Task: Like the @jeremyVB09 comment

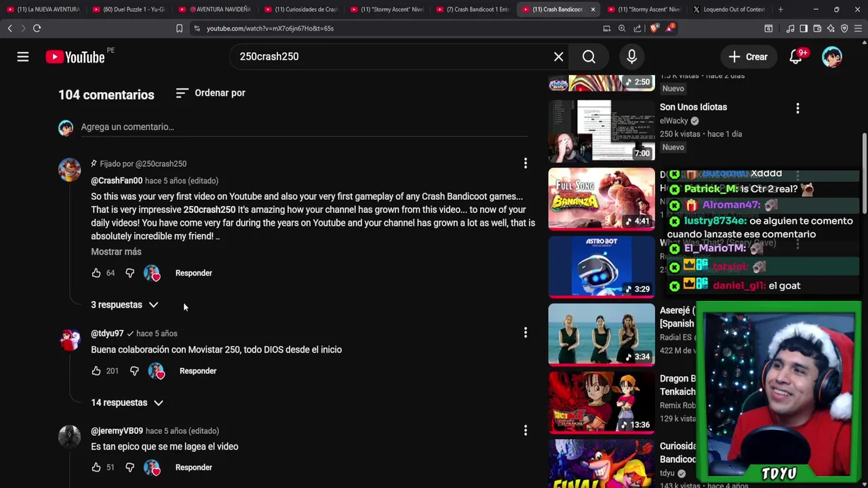Action: (x=96, y=467)
